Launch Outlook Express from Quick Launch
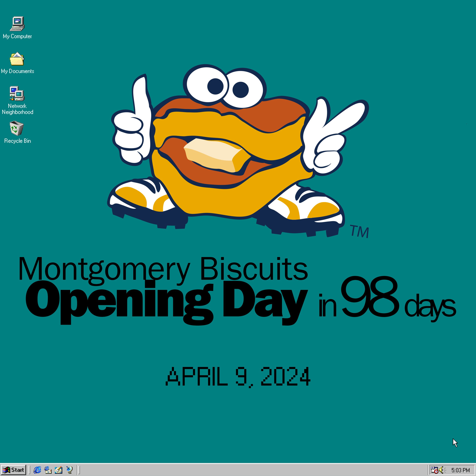476x476 pixels. [48, 470]
